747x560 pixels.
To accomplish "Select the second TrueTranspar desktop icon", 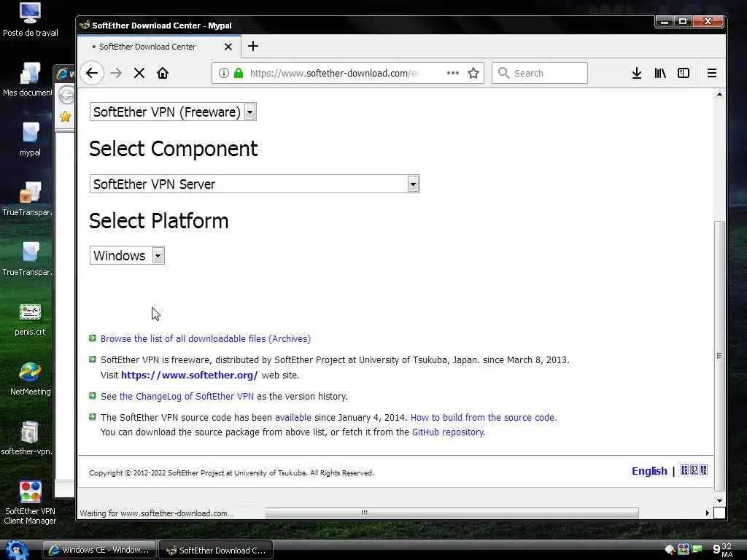I will coord(27,259).
